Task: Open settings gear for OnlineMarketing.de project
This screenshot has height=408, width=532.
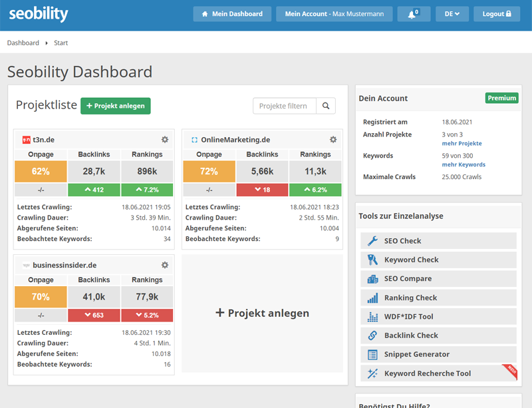Action: click(333, 140)
